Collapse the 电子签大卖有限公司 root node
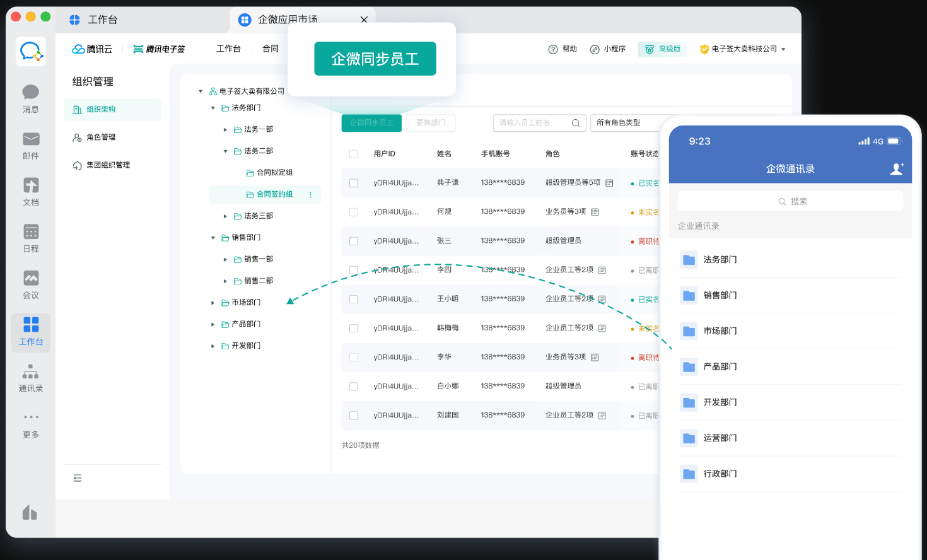This screenshot has width=927, height=560. 201,91
